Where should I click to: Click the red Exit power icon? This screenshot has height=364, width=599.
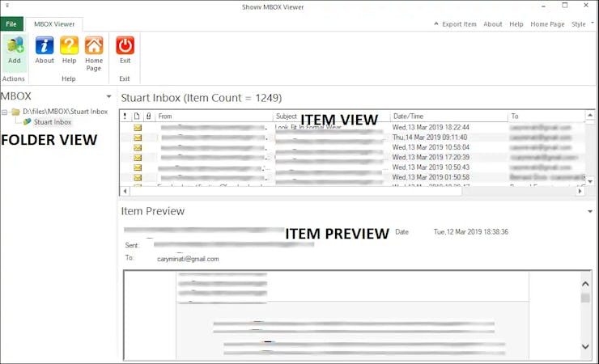click(x=125, y=45)
